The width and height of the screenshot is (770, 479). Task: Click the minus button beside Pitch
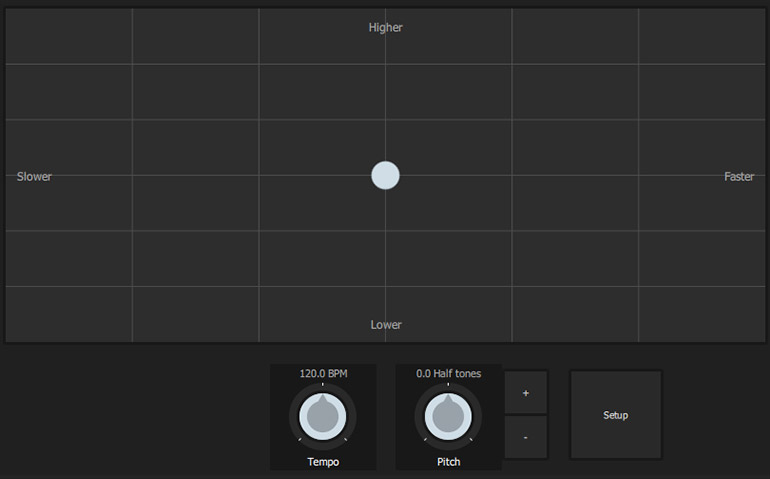point(526,437)
